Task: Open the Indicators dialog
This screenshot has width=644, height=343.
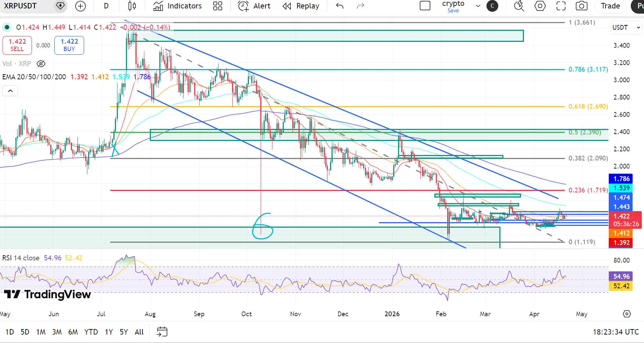Action: 177,6
